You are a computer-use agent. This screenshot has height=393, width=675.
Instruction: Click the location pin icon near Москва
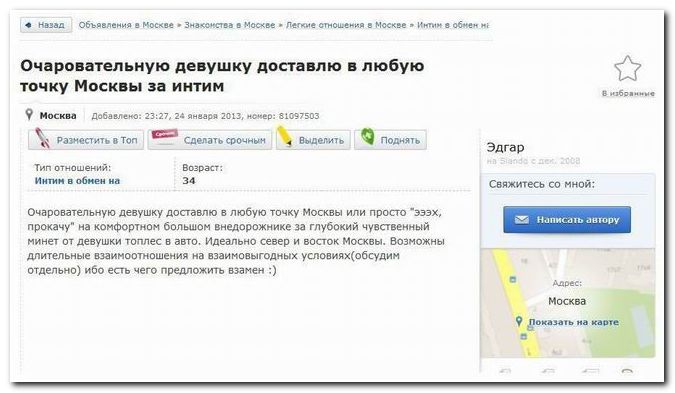pyautogui.click(x=29, y=115)
